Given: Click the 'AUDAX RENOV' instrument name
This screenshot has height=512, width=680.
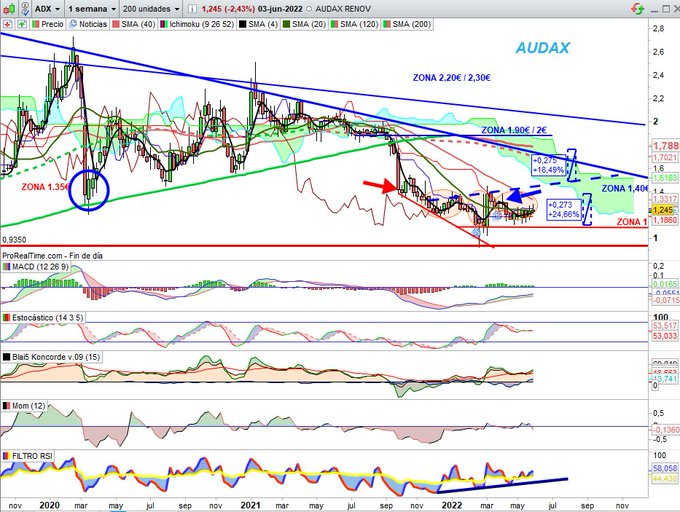Looking at the screenshot, I should tap(343, 9).
